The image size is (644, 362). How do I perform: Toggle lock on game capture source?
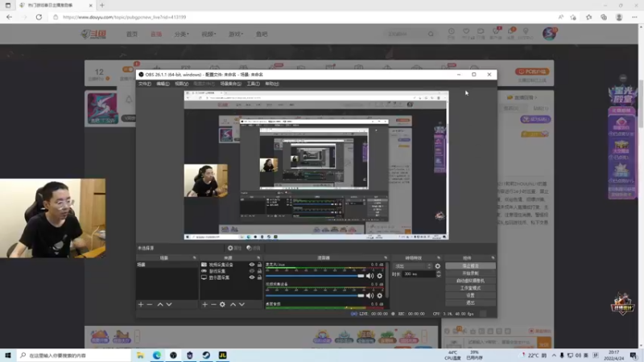click(259, 271)
